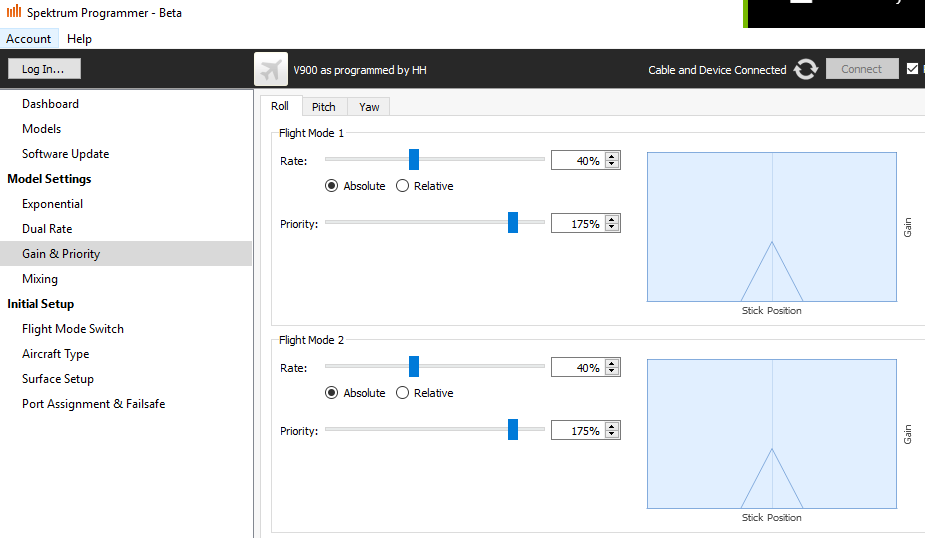
Task: Click the airplane model icon
Action: coord(271,69)
